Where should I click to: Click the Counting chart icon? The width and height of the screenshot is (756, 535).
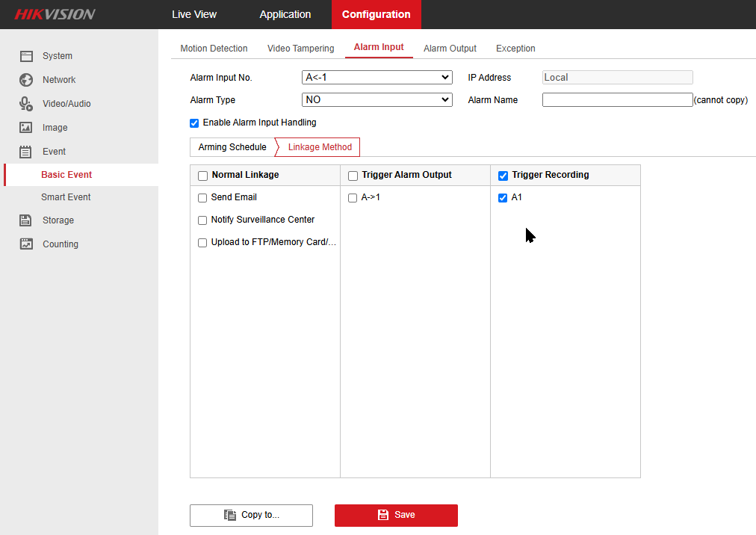(26, 244)
